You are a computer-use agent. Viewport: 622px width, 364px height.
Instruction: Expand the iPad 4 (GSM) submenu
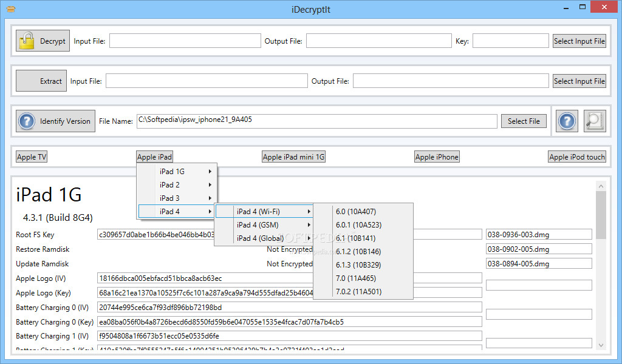pos(264,225)
